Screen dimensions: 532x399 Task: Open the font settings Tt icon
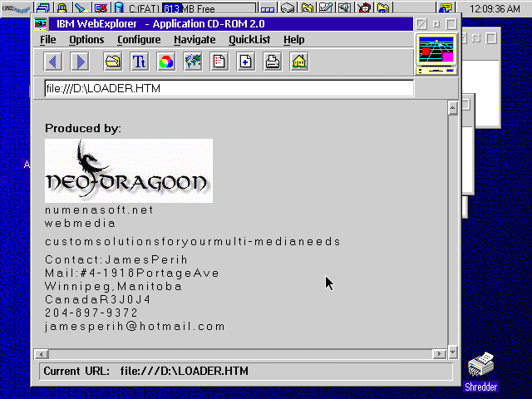click(140, 62)
